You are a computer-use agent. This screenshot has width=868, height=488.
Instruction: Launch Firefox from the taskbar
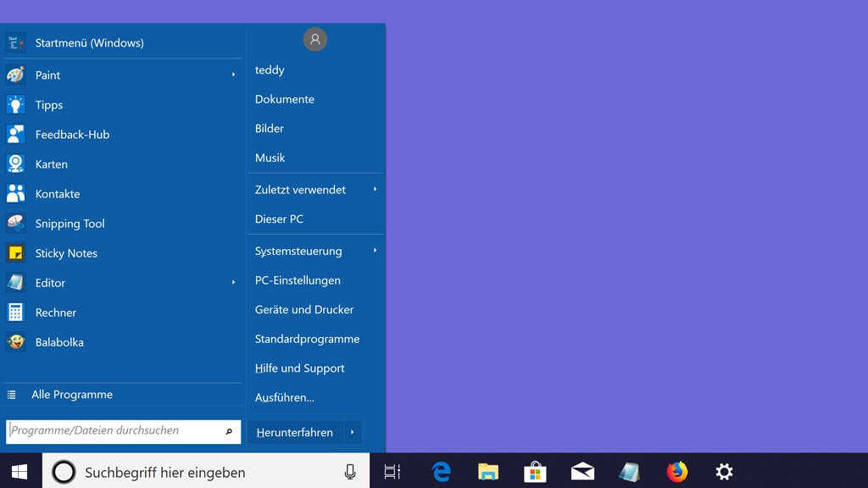click(676, 471)
